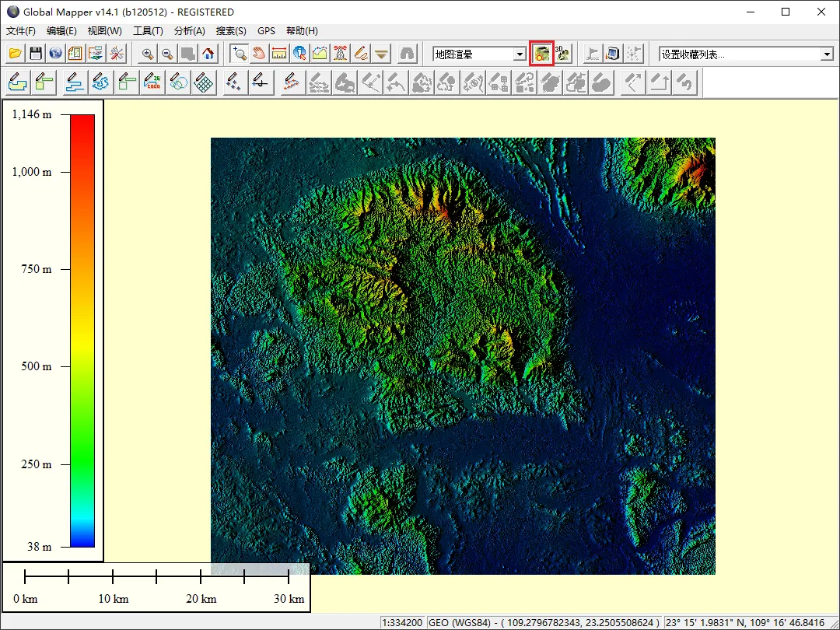Screen dimensions: 840x630
Task: Click the Zoom Out magnifier button
Action: pyautogui.click(x=168, y=54)
